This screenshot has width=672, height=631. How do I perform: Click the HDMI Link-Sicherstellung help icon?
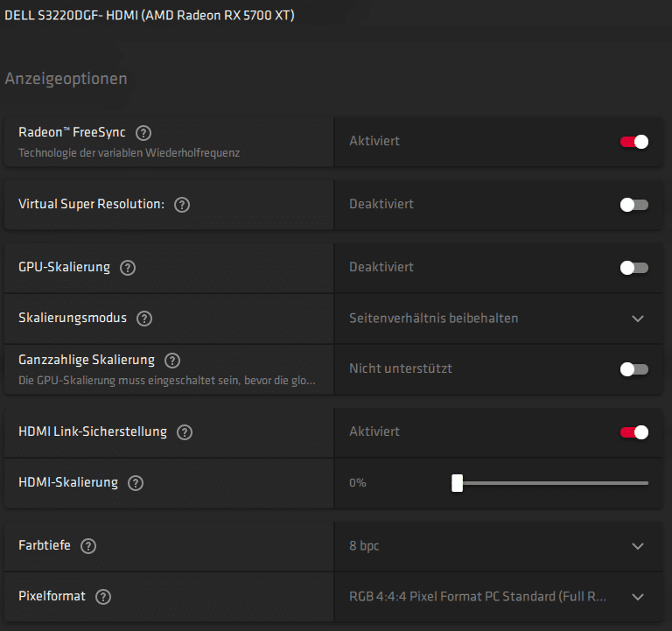pyautogui.click(x=185, y=432)
